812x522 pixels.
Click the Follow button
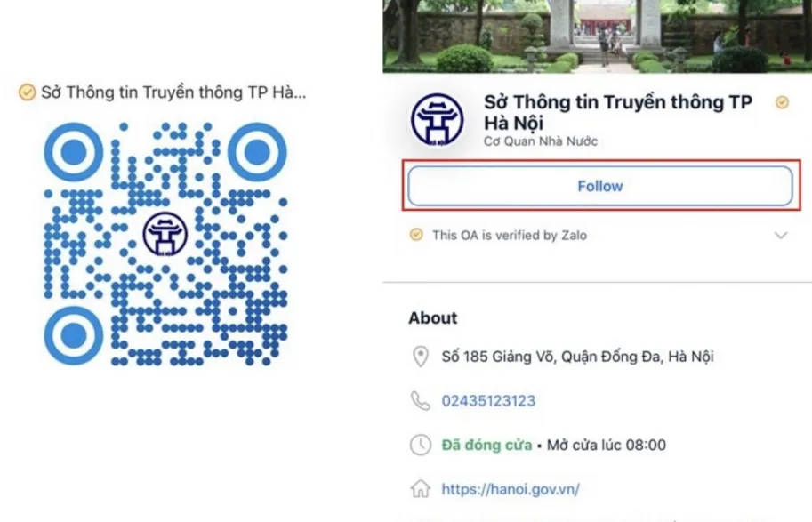pos(600,186)
